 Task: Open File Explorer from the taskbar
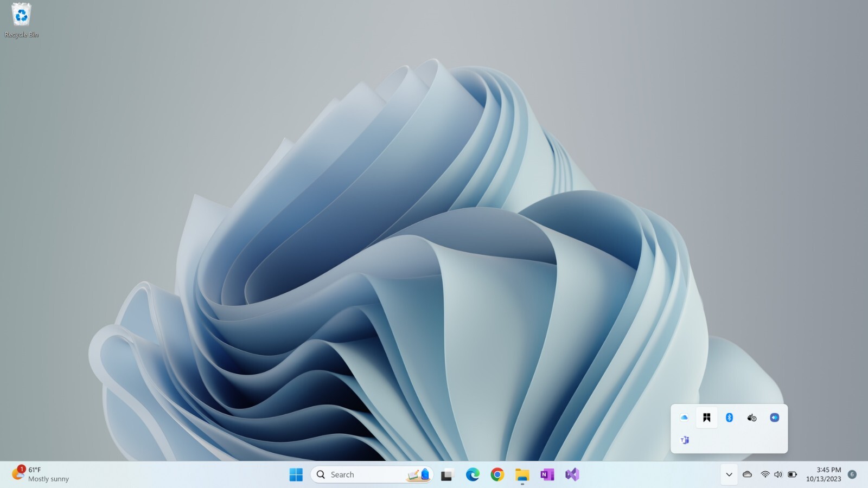click(522, 474)
